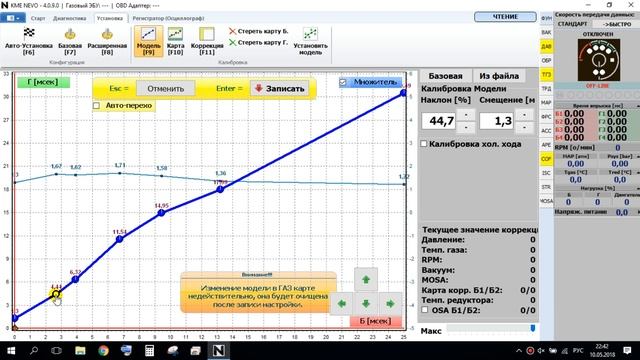Viewport: 640px width, 360px height.
Task: Open Базовая [F7] configuration
Action: tap(70, 41)
